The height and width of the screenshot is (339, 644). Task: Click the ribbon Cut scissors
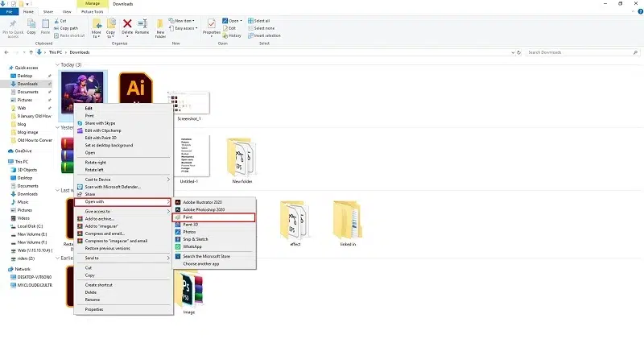pyautogui.click(x=56, y=21)
